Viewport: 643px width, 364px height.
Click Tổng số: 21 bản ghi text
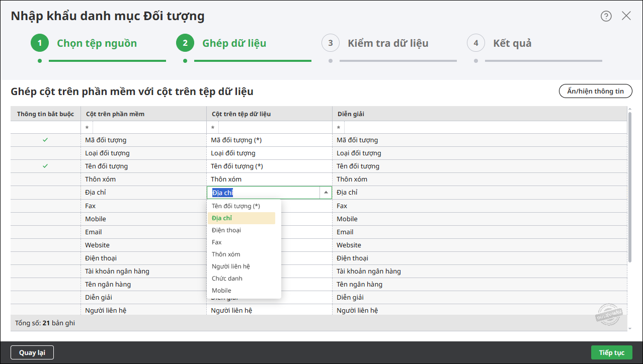(x=45, y=323)
